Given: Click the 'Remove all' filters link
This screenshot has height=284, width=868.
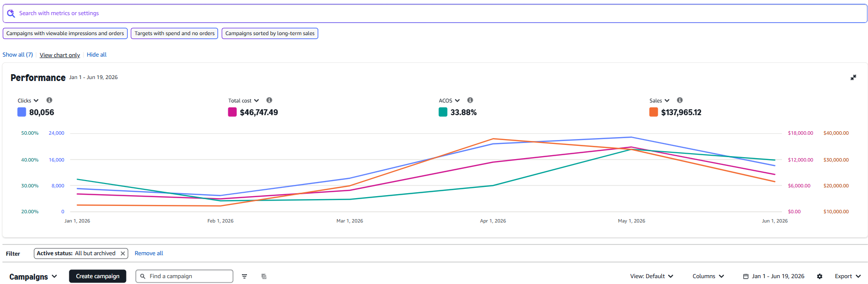Looking at the screenshot, I should [x=149, y=253].
